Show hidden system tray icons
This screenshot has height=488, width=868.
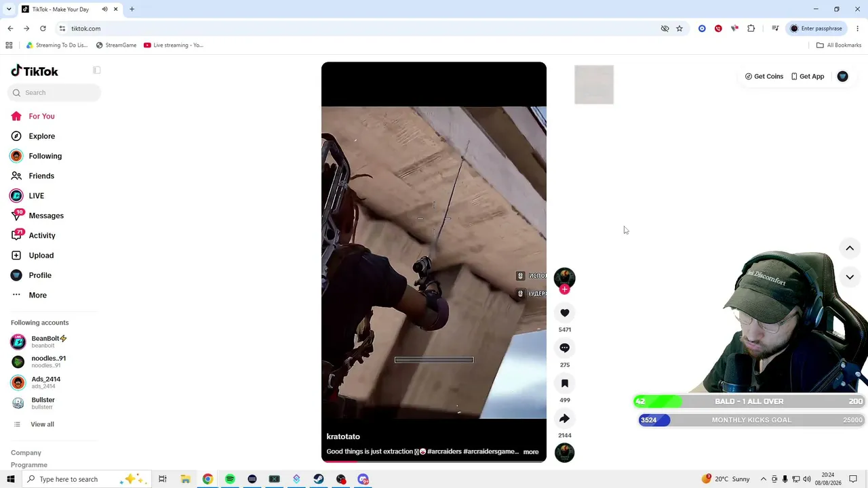tap(763, 479)
